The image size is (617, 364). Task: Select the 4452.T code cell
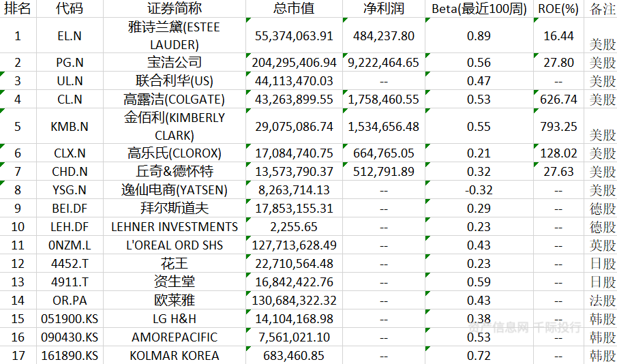click(x=70, y=264)
